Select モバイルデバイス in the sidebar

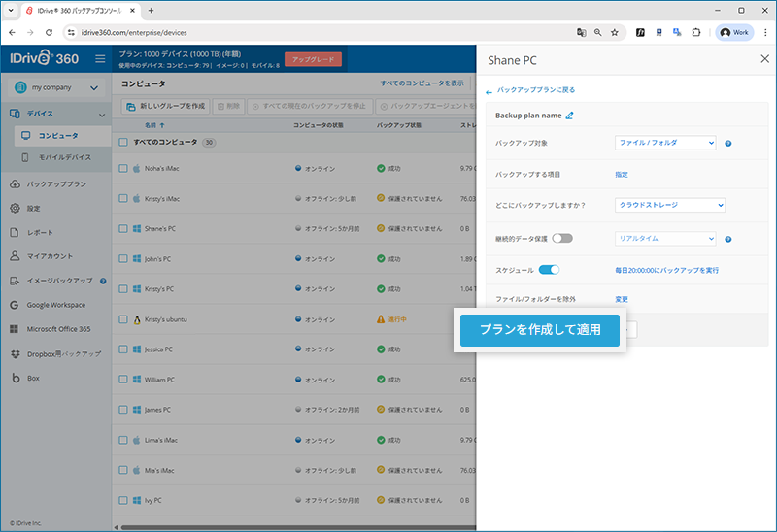[64, 157]
